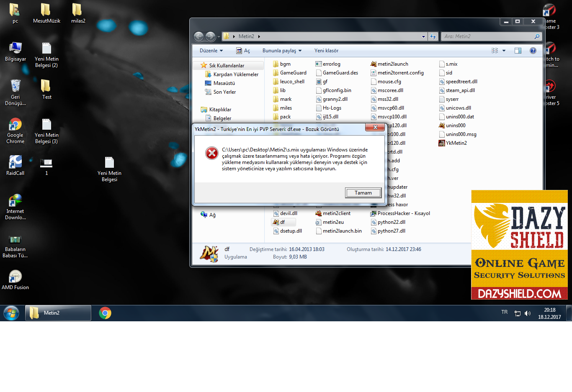Select the s.mix file
The height and width of the screenshot is (392, 572).
[x=448, y=64]
